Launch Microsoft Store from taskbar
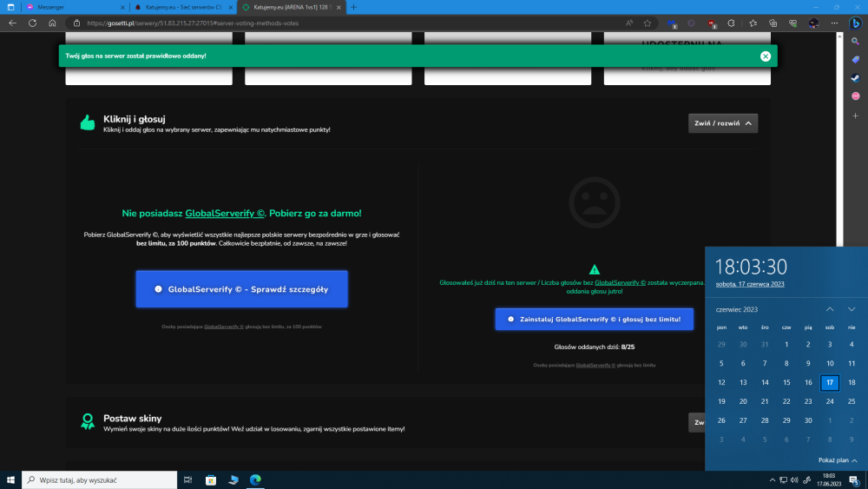 tap(211, 479)
